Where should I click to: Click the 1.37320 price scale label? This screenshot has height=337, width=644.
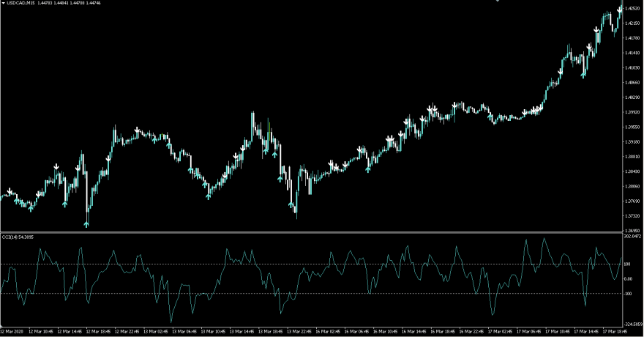tap(633, 216)
